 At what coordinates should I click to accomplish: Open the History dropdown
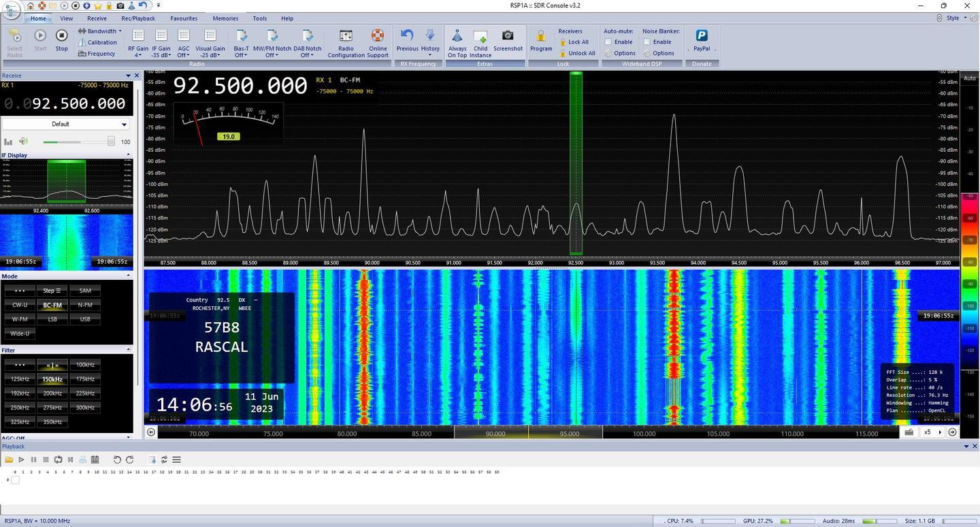pos(430,43)
